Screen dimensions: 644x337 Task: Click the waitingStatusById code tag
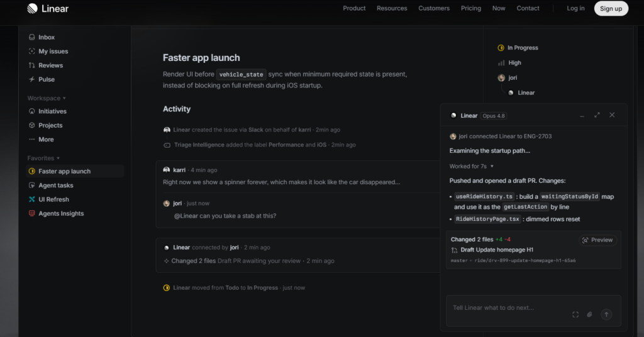click(570, 197)
